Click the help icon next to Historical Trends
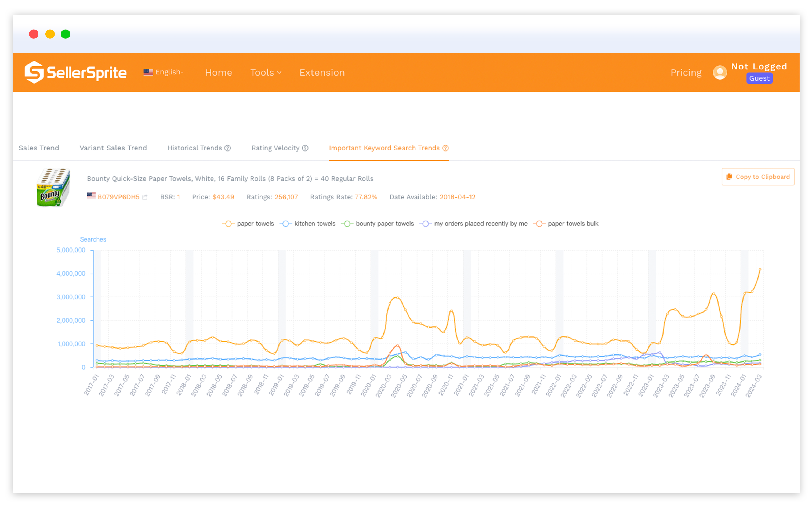Screen dimensions: 812x506 (227, 148)
